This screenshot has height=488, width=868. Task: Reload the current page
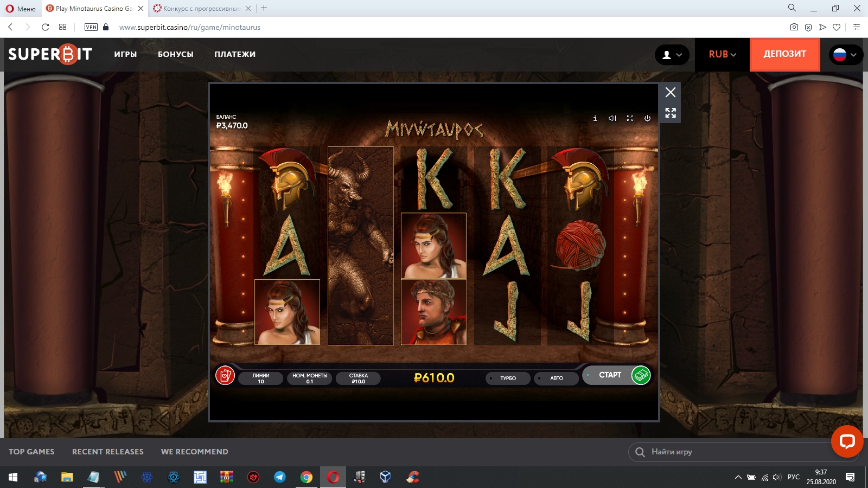45,27
